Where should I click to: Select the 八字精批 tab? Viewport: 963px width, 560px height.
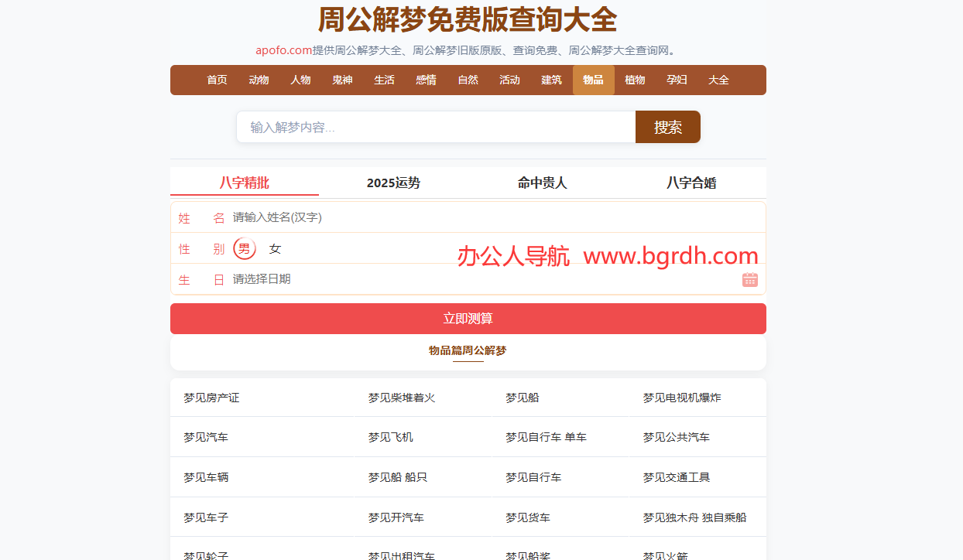[x=245, y=183]
